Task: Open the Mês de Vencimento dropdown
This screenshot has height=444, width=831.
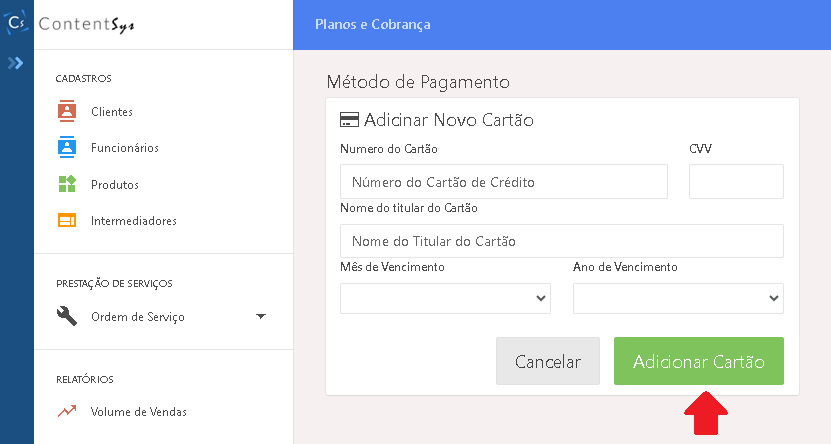Action: (x=445, y=298)
